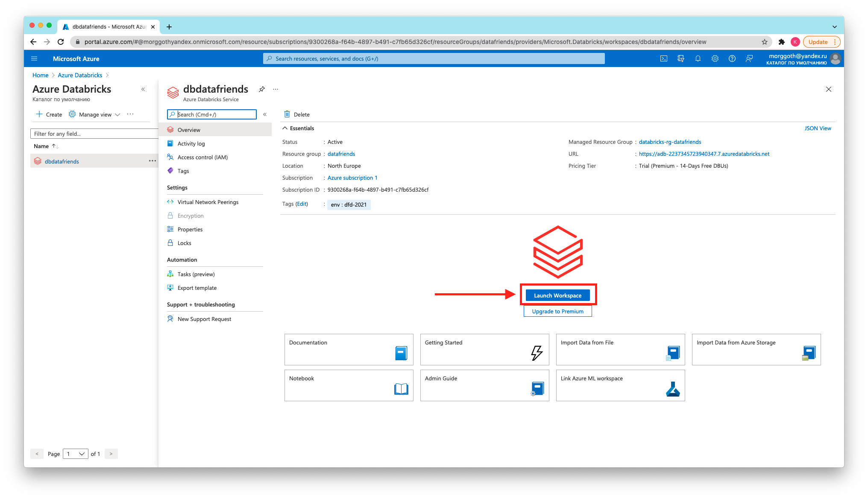This screenshot has height=499, width=868.
Task: Reload the browser page
Action: pos(61,42)
